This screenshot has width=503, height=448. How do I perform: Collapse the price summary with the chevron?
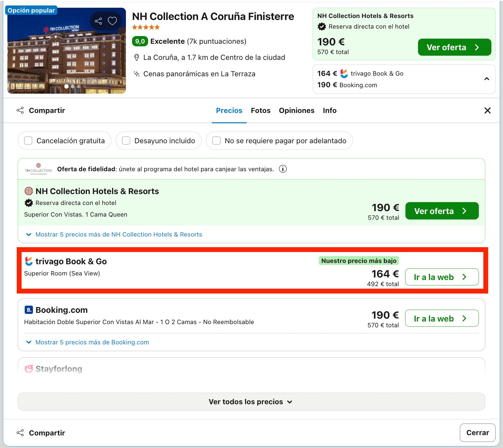pyautogui.click(x=487, y=79)
